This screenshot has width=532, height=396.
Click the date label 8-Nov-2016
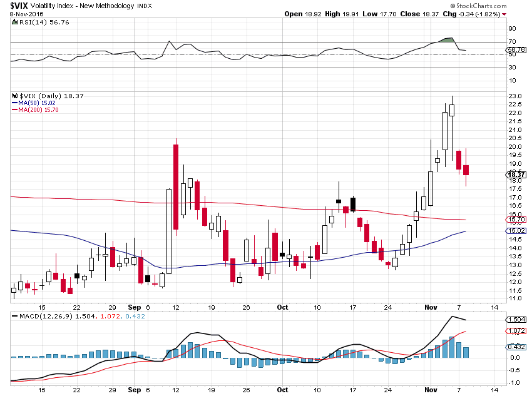[x=27, y=14]
